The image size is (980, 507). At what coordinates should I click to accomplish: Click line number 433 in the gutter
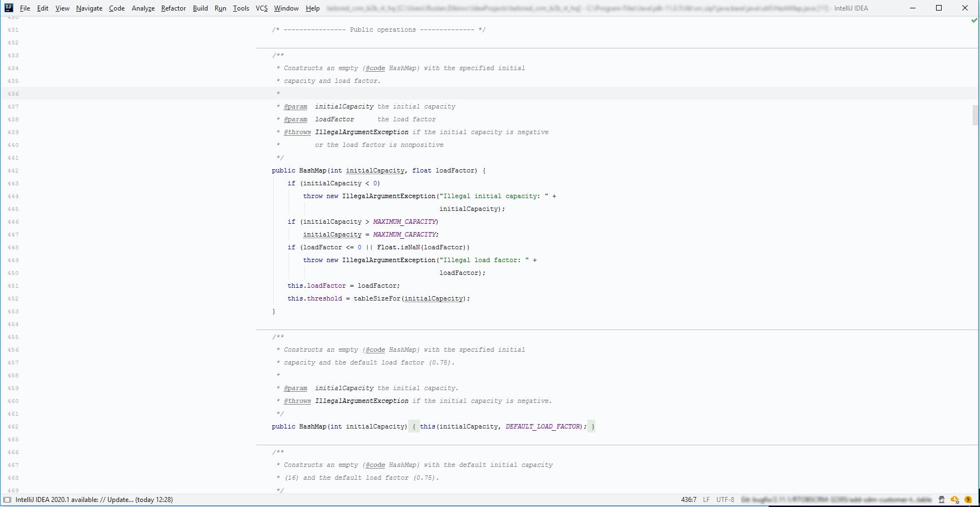(x=13, y=56)
